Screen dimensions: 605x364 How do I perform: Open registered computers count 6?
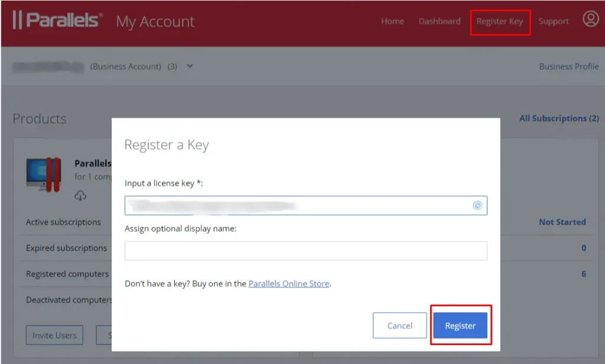[x=583, y=274]
